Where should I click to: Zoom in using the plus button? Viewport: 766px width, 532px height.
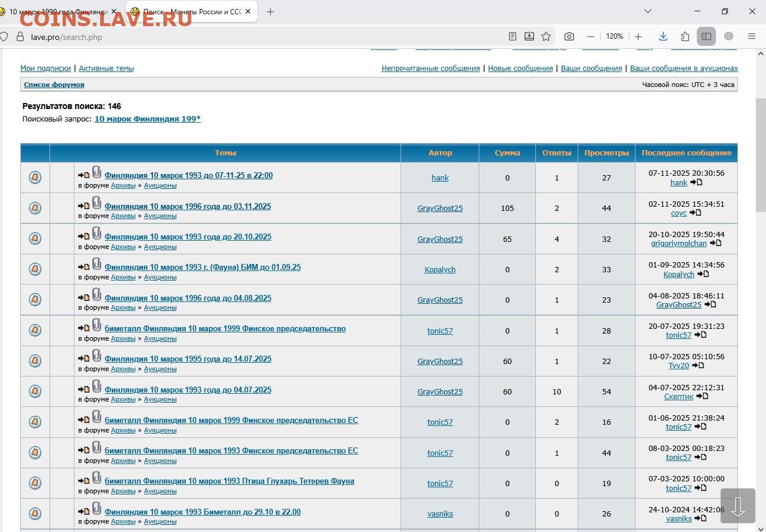pyautogui.click(x=638, y=36)
